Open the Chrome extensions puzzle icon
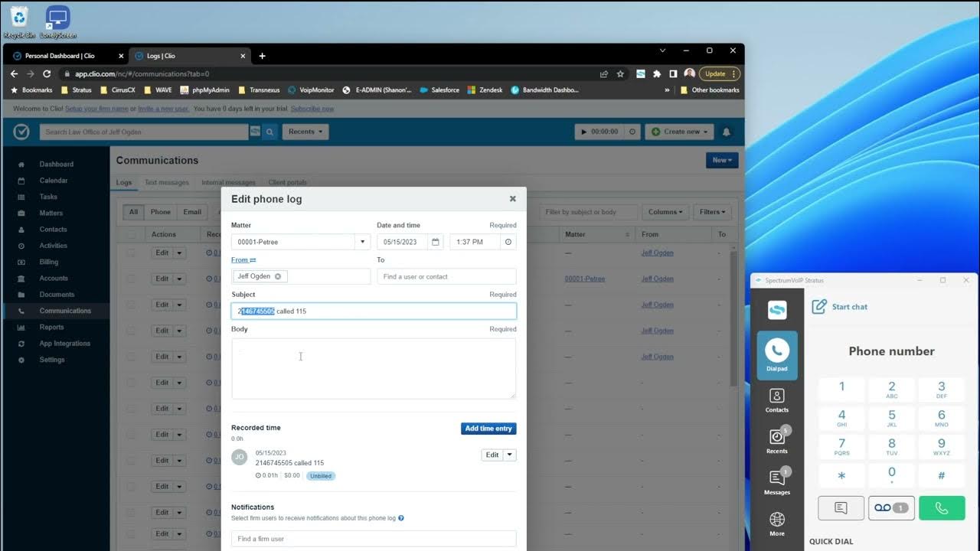The width and height of the screenshot is (980, 551). click(x=656, y=73)
